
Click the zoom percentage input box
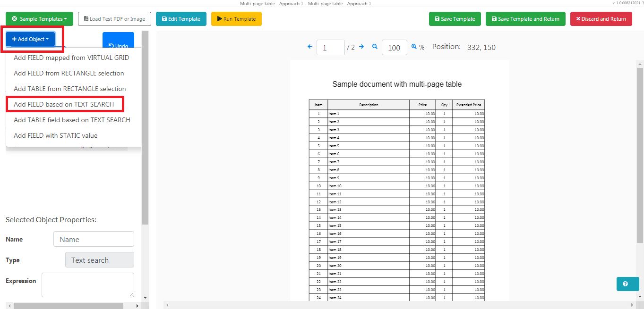click(394, 47)
